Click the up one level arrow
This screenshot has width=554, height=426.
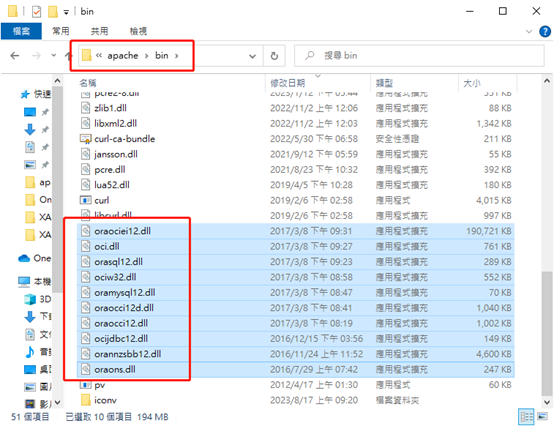pos(68,55)
